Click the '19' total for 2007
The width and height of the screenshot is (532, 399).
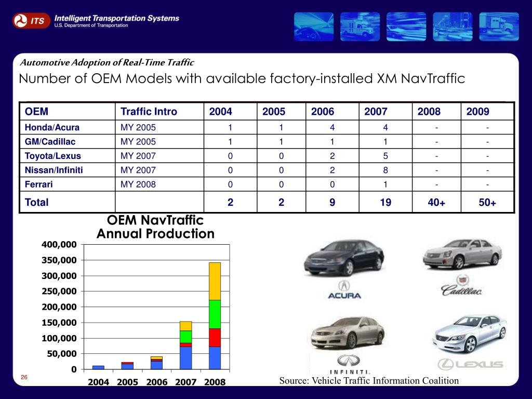[x=385, y=203]
